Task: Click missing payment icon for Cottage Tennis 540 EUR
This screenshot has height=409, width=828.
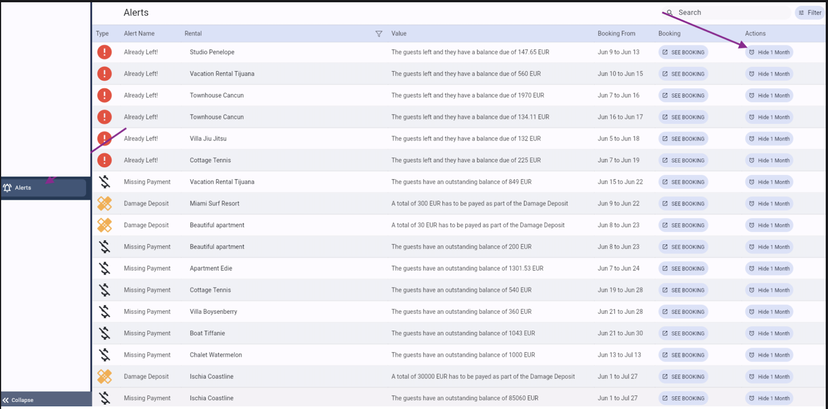Action: coord(105,290)
